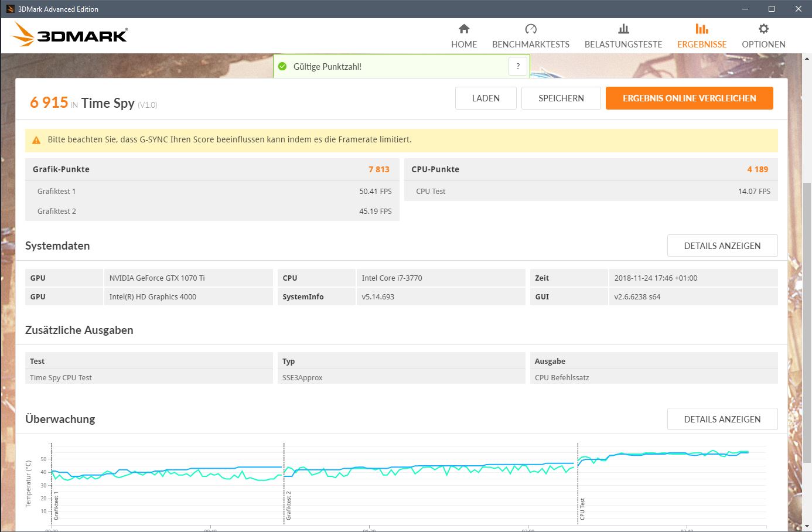Click the Grafik-Punkte 7 813 value
The image size is (812, 532).
coord(379,169)
